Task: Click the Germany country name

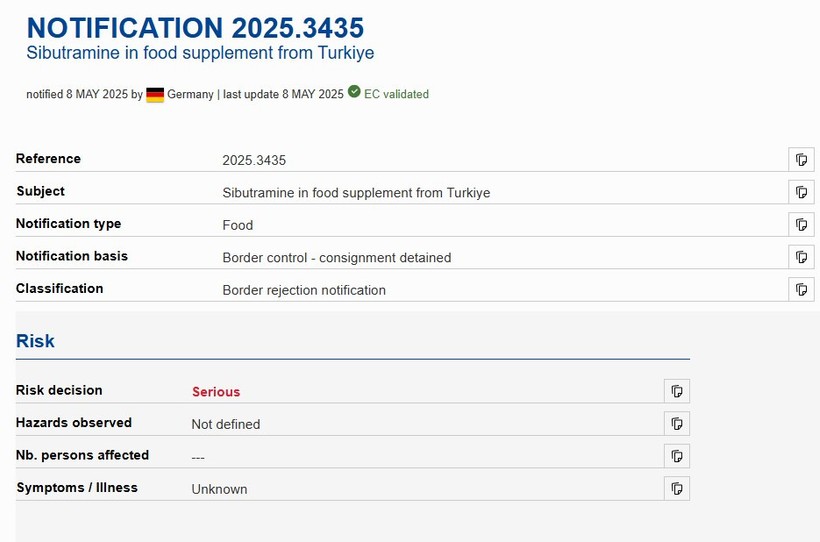Action: click(190, 95)
